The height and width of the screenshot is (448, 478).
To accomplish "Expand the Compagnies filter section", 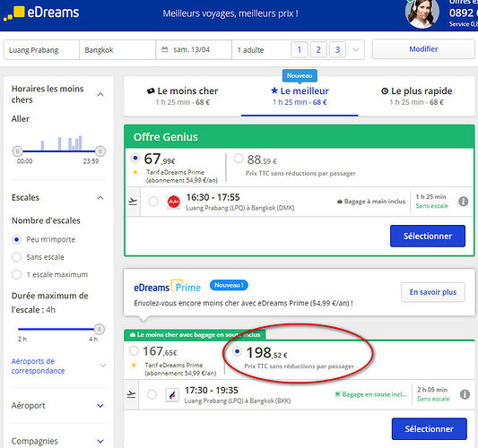I will [100, 441].
